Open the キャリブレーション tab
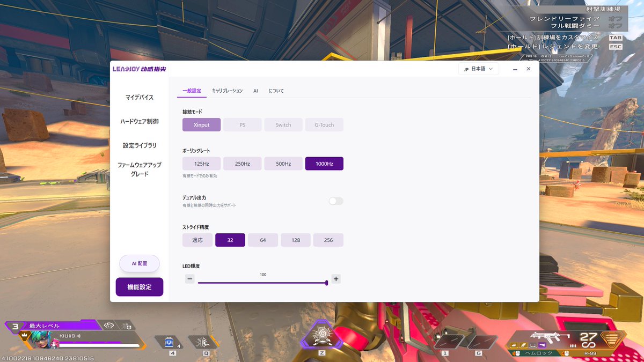This screenshot has height=362, width=644. (227, 91)
